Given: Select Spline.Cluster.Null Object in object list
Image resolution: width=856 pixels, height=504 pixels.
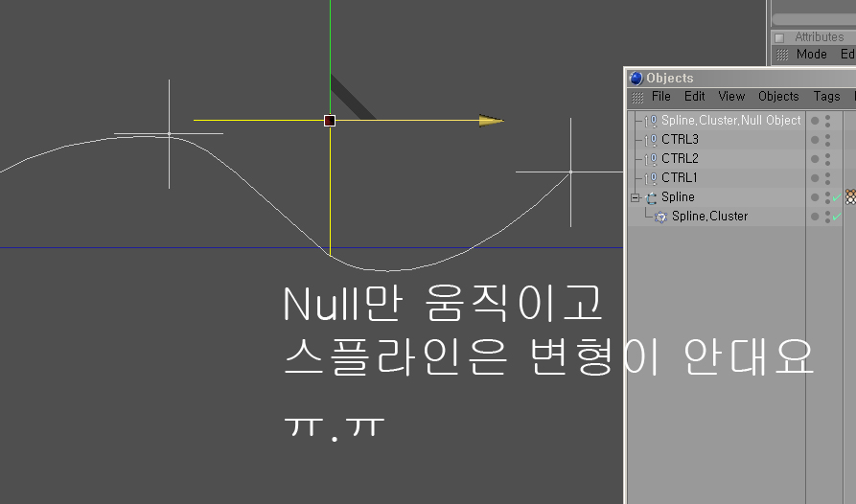Looking at the screenshot, I should pyautogui.click(x=731, y=121).
